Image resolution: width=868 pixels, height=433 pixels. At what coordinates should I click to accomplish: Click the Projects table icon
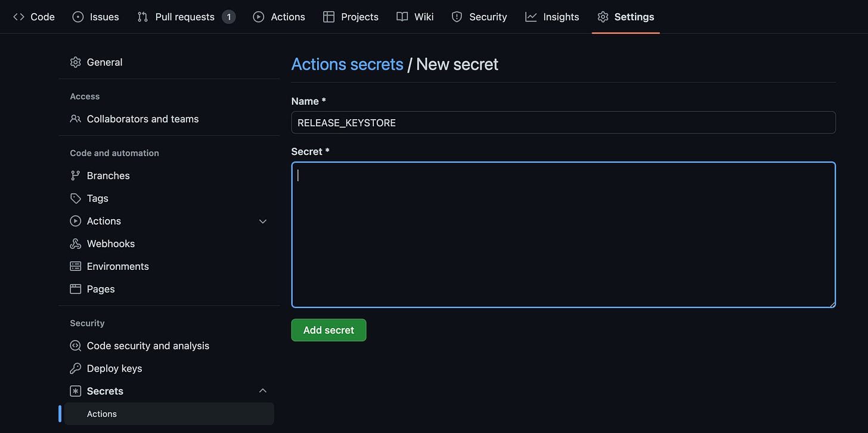[328, 17]
